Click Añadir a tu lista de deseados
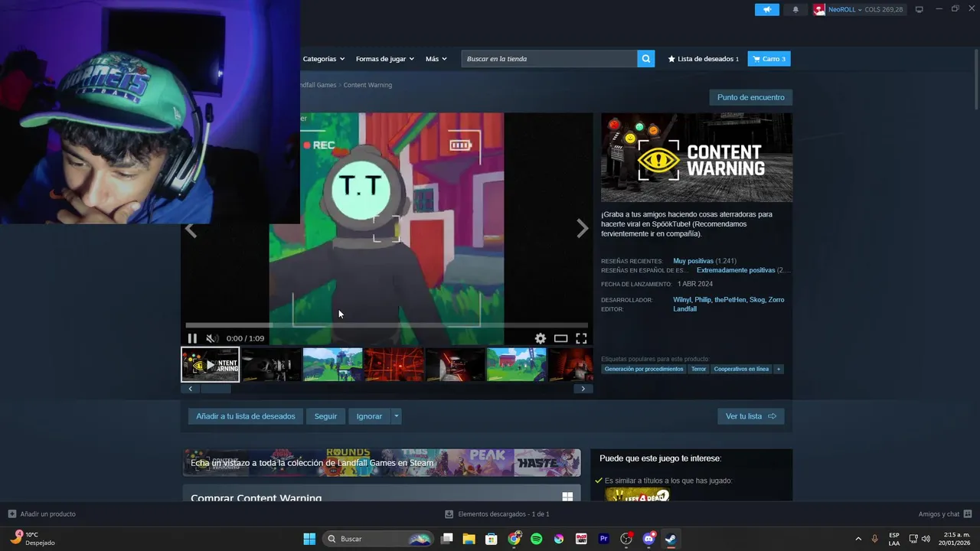The height and width of the screenshot is (551, 980). pyautogui.click(x=245, y=416)
